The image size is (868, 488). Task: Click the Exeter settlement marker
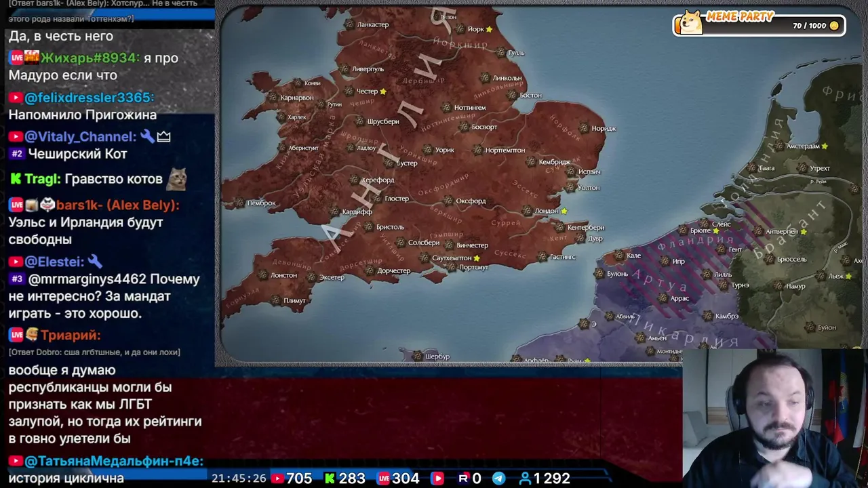311,277
